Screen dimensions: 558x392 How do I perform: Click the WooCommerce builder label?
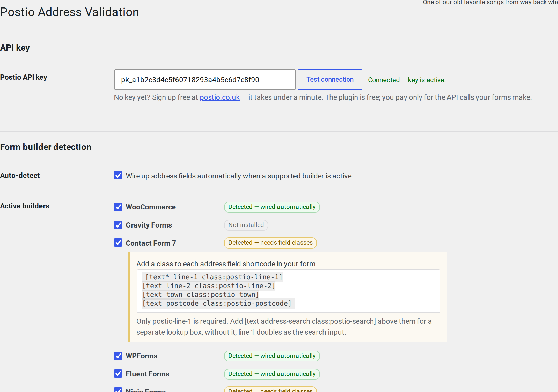click(151, 207)
